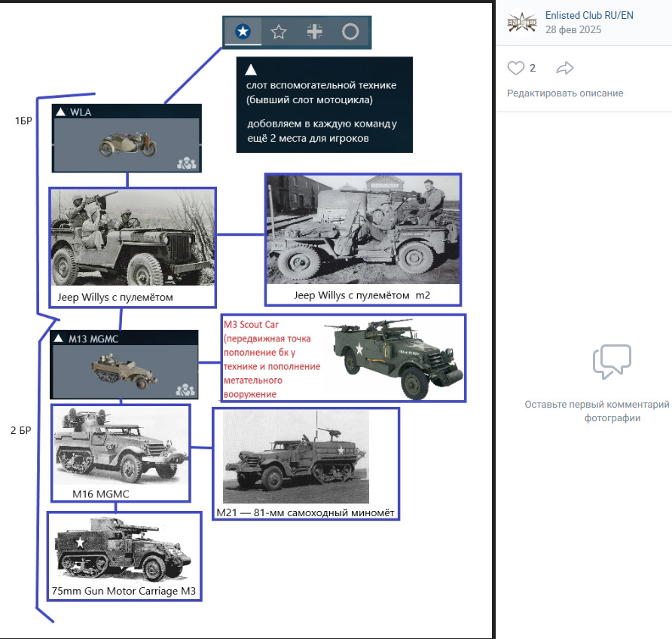672x639 pixels.
Task: Select the Balkenkreuz cross faction icon
Action: coord(315,32)
